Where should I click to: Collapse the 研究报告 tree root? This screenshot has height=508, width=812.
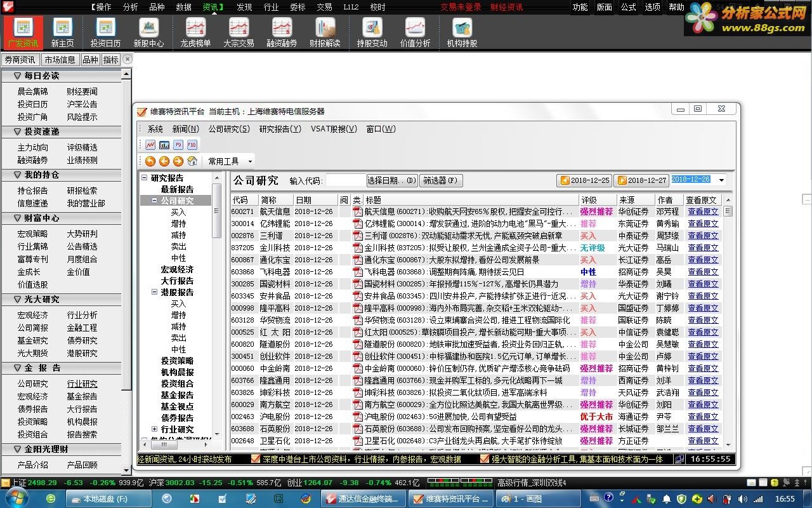click(x=145, y=178)
